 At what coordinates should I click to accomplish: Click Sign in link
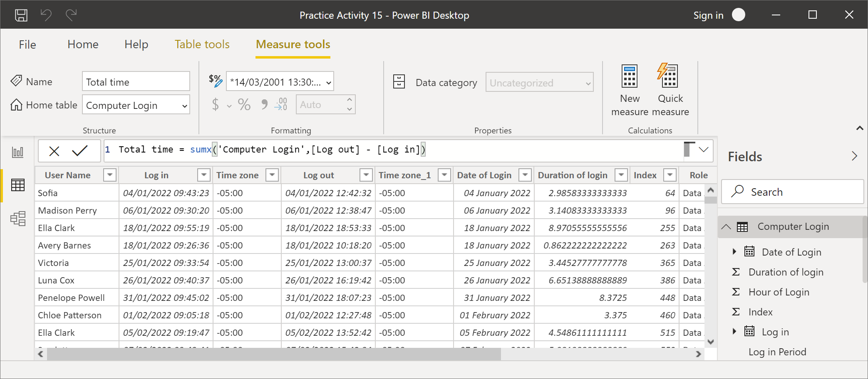click(708, 15)
